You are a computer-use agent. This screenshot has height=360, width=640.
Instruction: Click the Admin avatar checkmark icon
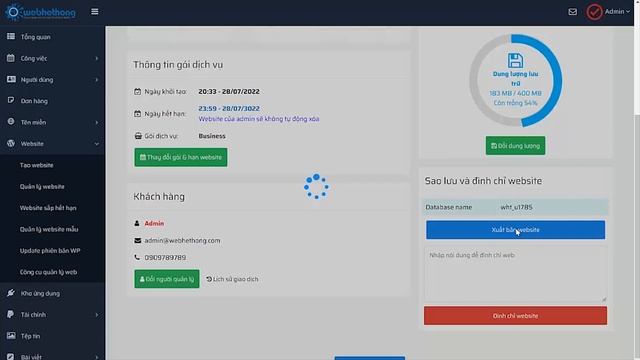[x=594, y=12]
